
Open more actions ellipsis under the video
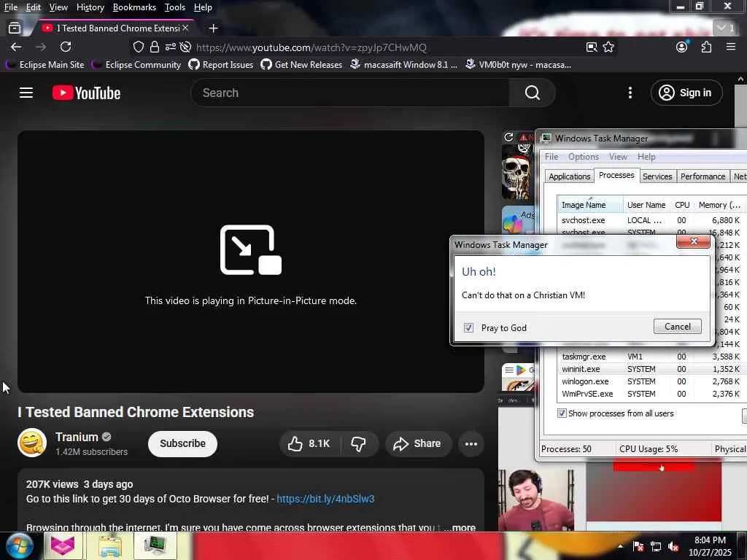tap(471, 444)
